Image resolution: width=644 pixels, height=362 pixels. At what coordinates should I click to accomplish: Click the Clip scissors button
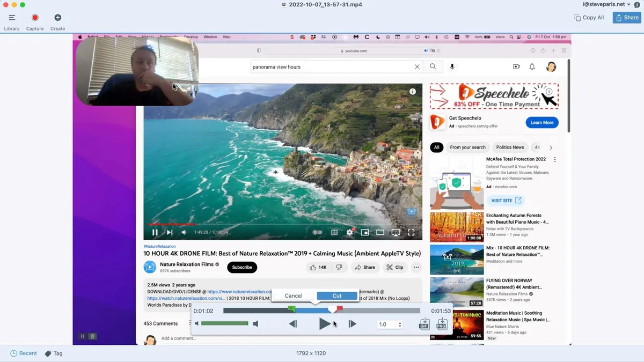click(x=395, y=267)
